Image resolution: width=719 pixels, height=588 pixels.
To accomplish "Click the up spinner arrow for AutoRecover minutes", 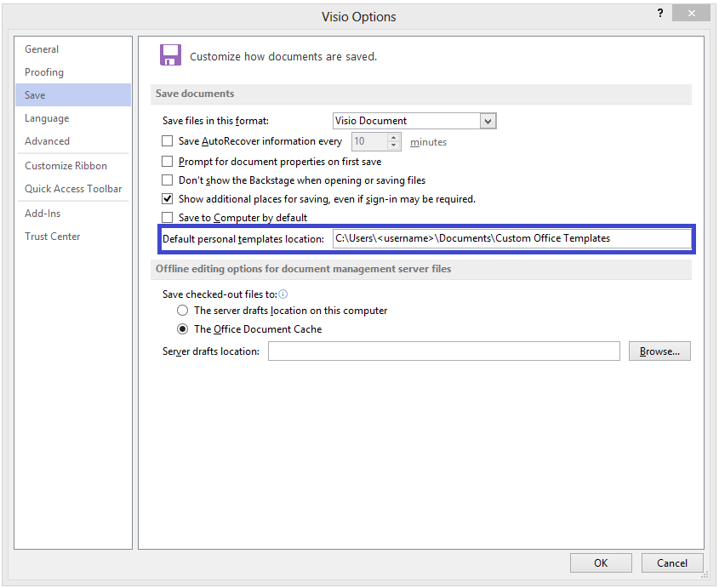I will pyautogui.click(x=393, y=137).
